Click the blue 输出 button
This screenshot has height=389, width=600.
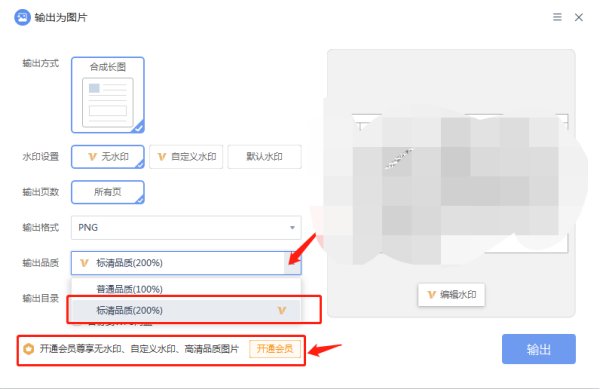[539, 349]
